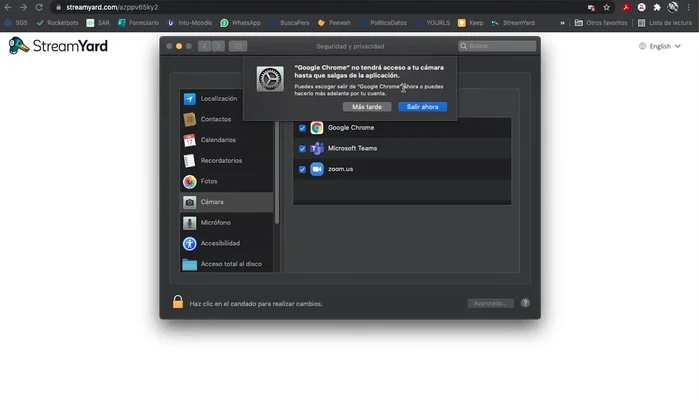Open the Keep bookmark
Screen dimensions: 699x397
coord(470,23)
